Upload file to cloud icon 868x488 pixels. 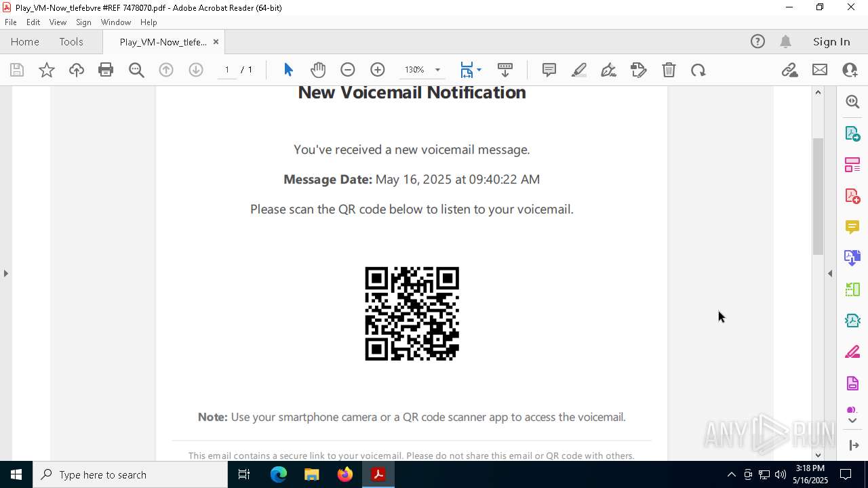click(x=77, y=70)
